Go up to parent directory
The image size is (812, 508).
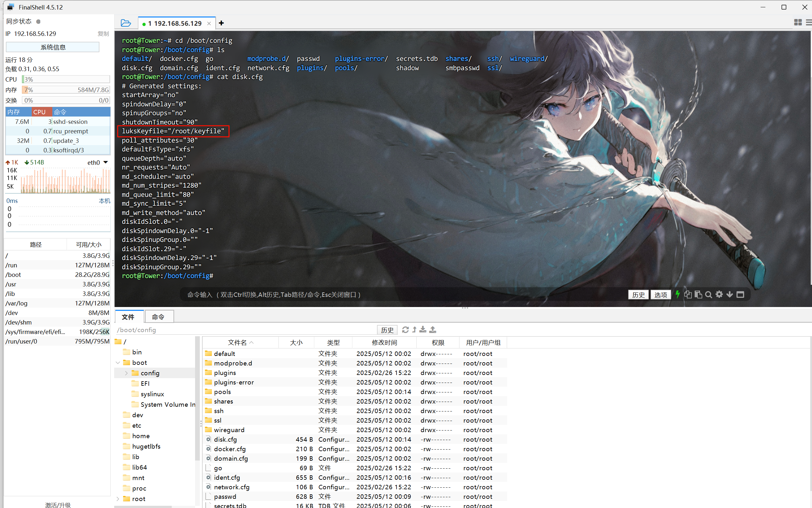click(x=414, y=330)
